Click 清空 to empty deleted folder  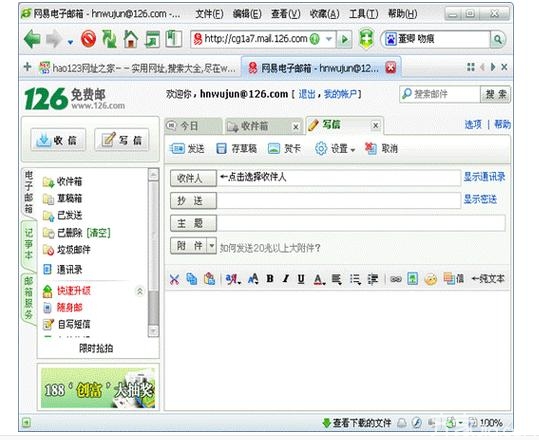98,233
